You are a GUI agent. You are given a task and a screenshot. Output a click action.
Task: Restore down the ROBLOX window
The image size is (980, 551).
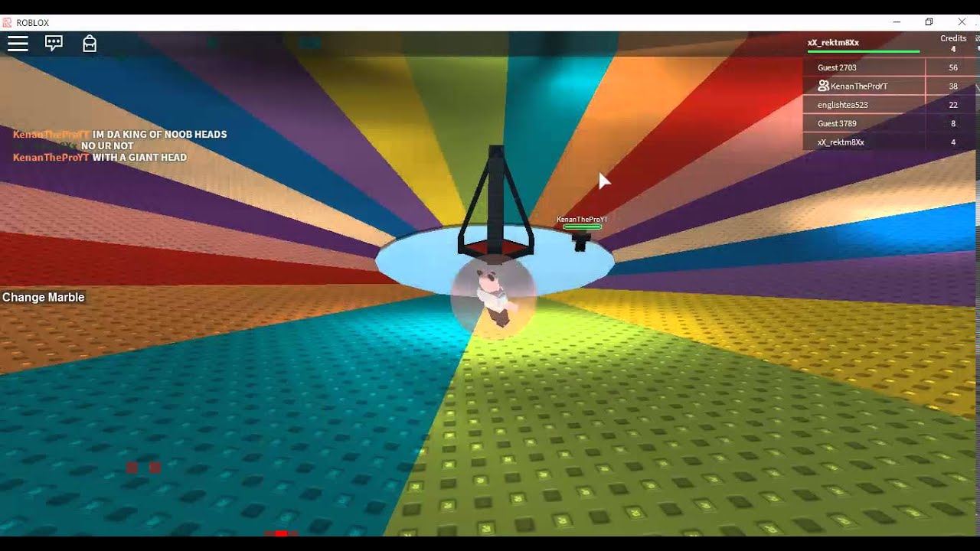[x=929, y=22]
